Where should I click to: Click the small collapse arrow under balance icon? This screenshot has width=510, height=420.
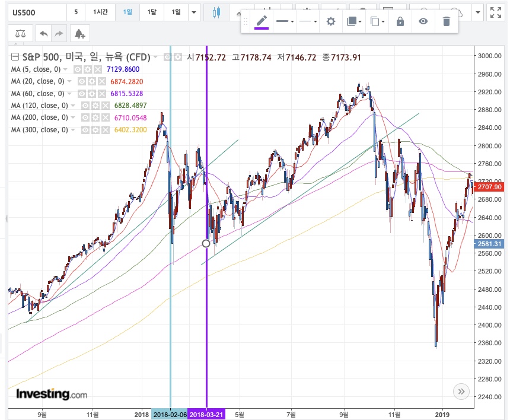pos(15,43)
